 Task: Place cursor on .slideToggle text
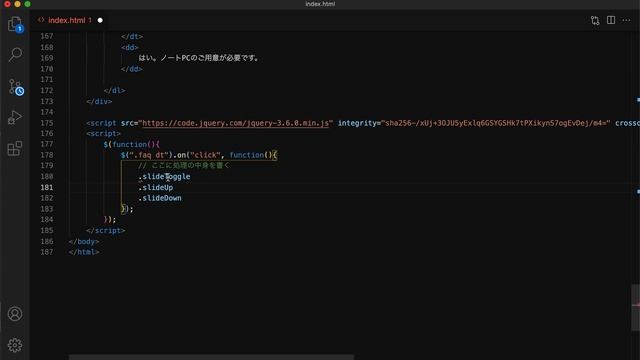164,176
